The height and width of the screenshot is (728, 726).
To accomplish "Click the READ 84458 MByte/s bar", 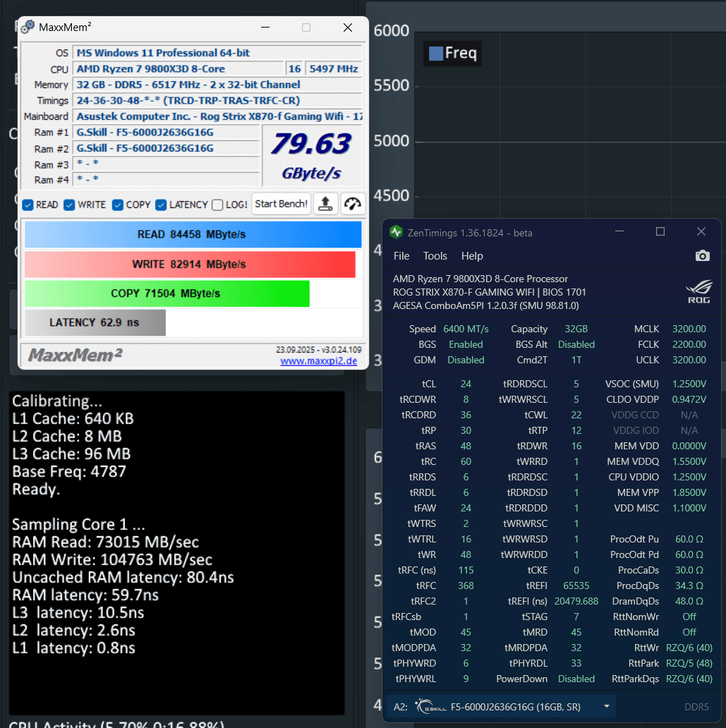I will [x=193, y=234].
